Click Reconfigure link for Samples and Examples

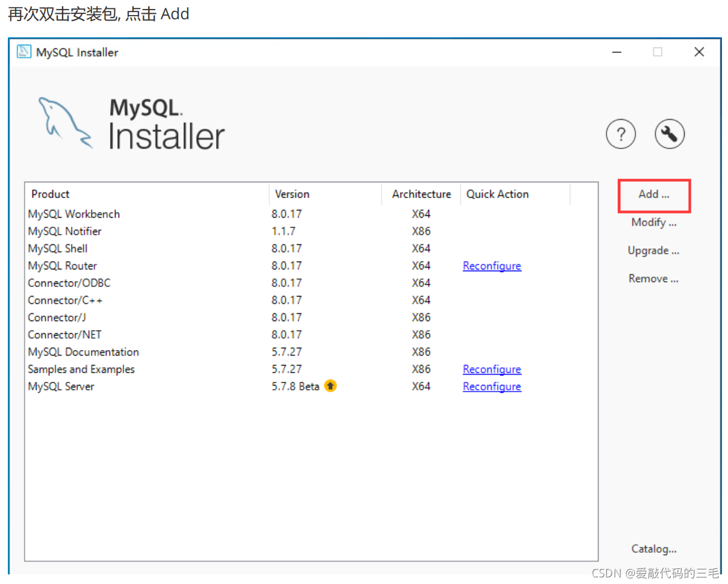pyautogui.click(x=492, y=369)
